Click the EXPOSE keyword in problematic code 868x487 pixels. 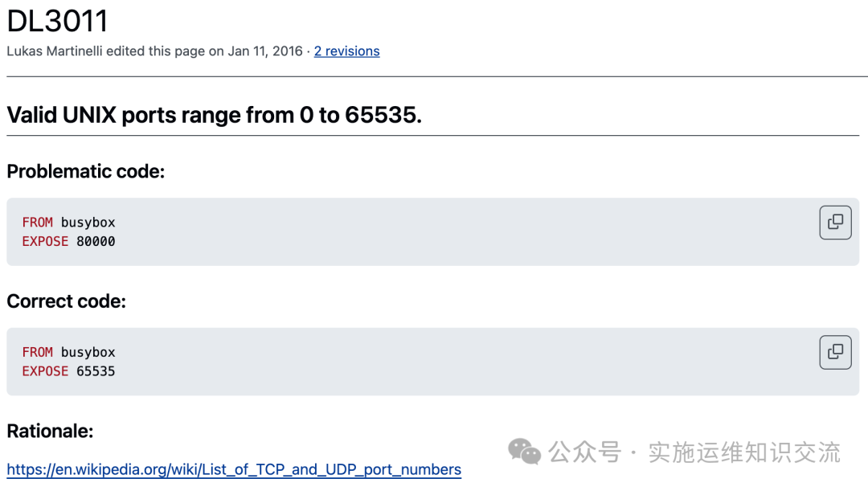coord(45,241)
